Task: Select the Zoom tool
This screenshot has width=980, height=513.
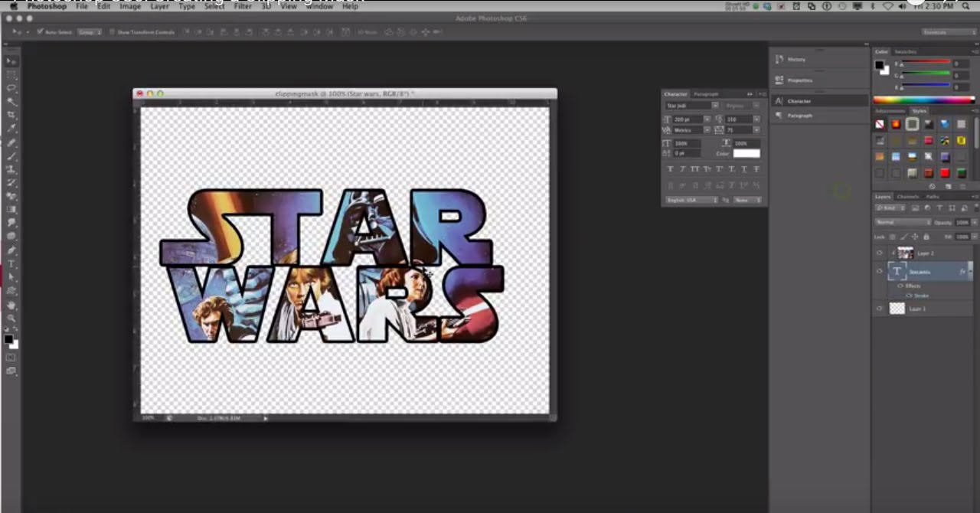Action: (x=11, y=318)
